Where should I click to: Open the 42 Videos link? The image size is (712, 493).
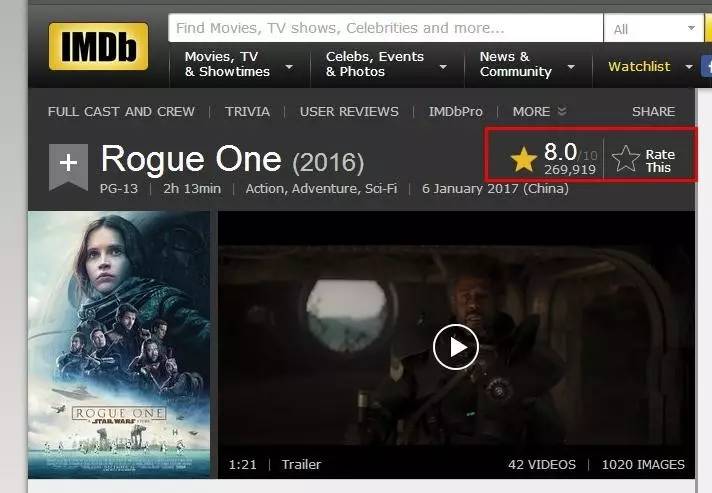[x=542, y=464]
